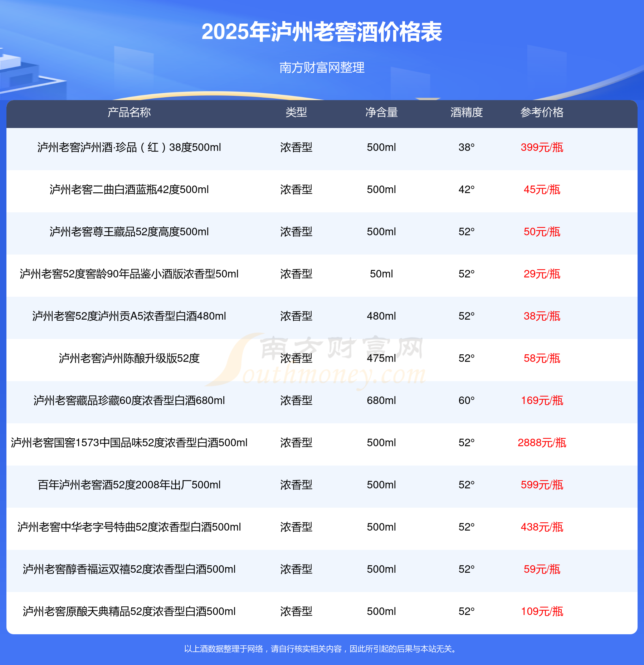
Task: Select the 窖龄90年品鉴小酒版 product name
Action: tap(129, 274)
